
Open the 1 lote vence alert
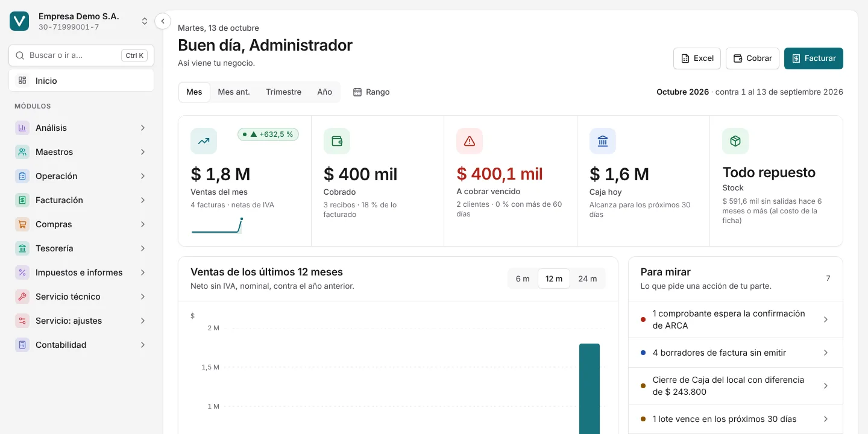[x=735, y=419]
